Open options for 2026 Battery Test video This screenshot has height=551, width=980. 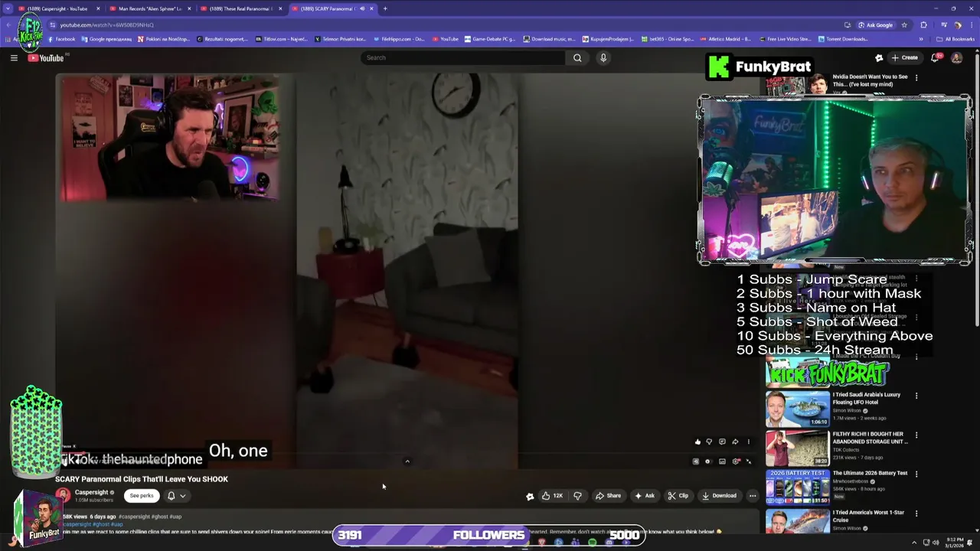point(916,474)
